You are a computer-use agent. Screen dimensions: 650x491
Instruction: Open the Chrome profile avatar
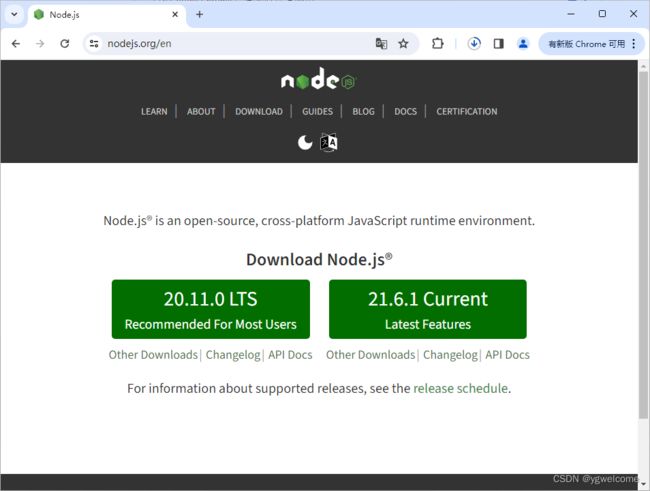pyautogui.click(x=523, y=44)
